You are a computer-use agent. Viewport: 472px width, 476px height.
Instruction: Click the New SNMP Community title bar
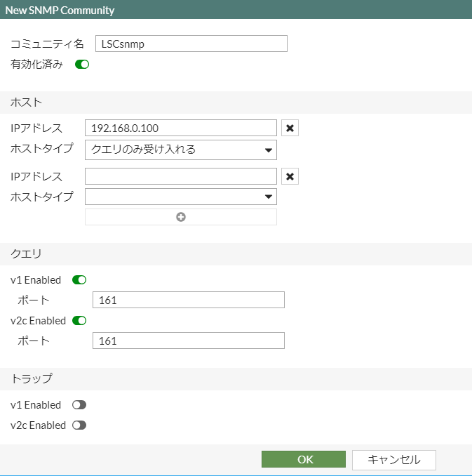(236, 9)
